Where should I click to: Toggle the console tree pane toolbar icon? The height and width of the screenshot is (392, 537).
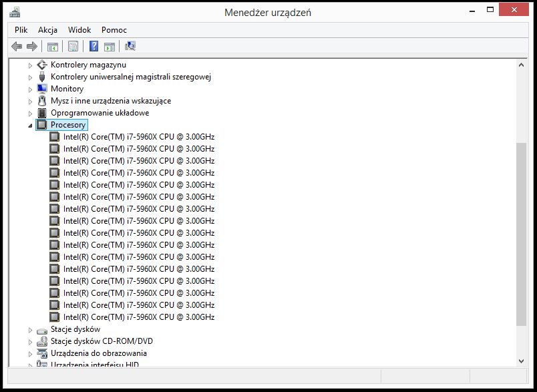point(53,46)
